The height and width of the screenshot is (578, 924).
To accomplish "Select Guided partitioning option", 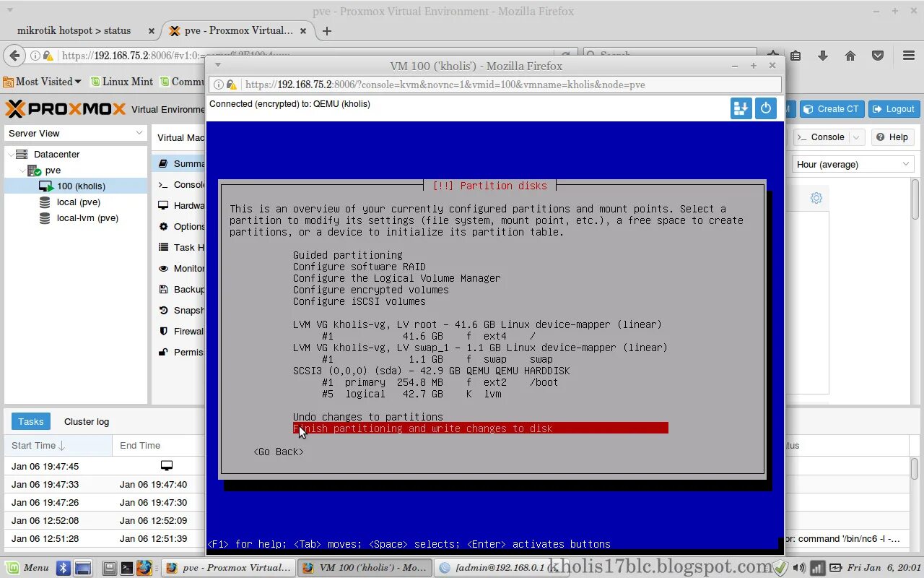I will coord(348,255).
